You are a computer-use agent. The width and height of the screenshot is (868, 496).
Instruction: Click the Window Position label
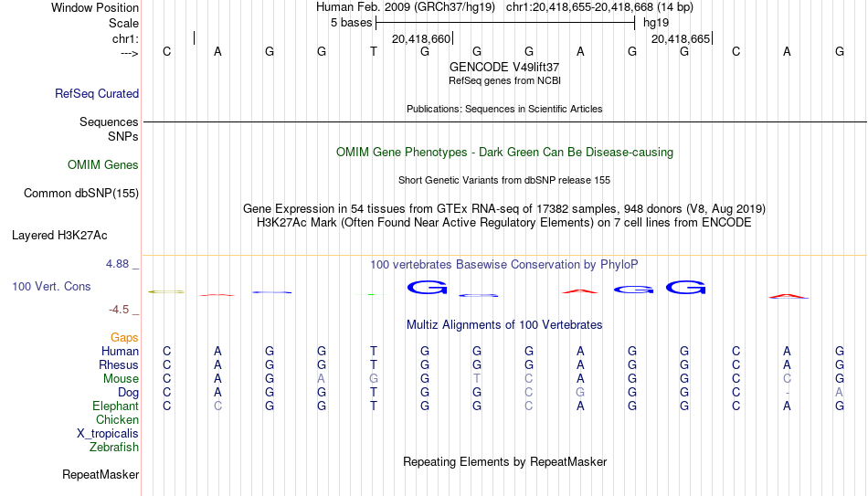coord(95,7)
